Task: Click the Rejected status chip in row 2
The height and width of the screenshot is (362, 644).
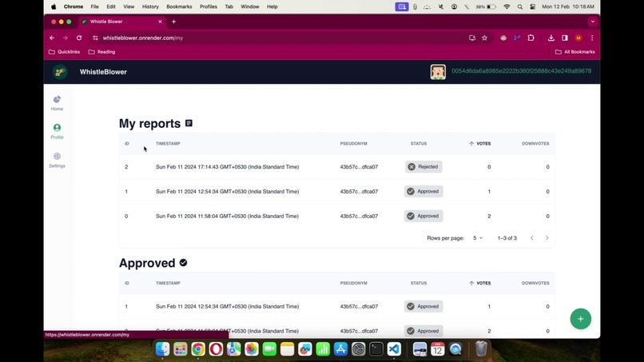Action: [423, 167]
